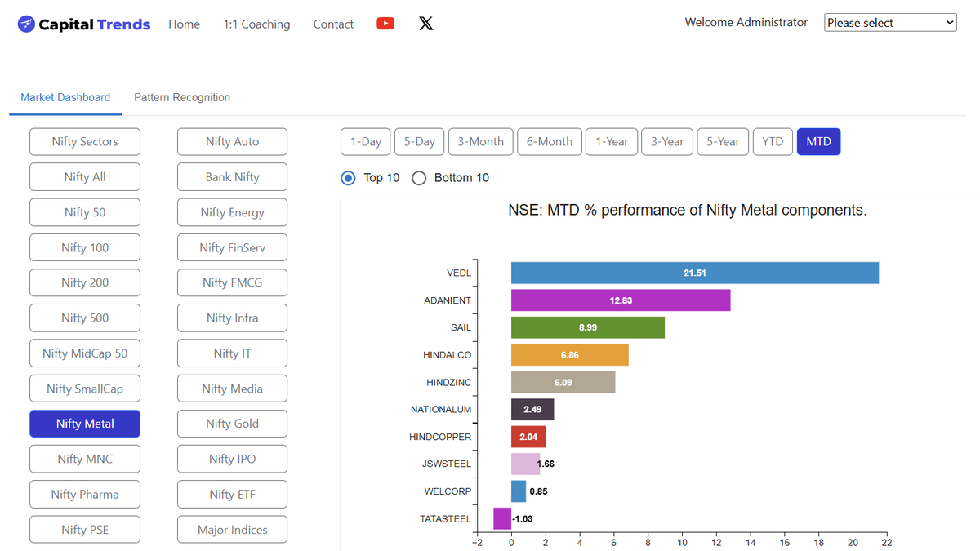Open the 1:1 Coaching page

(x=256, y=24)
